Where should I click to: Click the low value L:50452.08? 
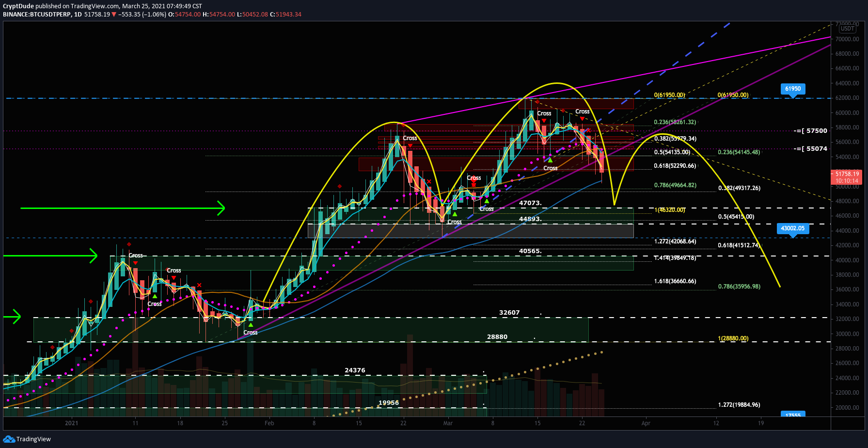pos(252,15)
